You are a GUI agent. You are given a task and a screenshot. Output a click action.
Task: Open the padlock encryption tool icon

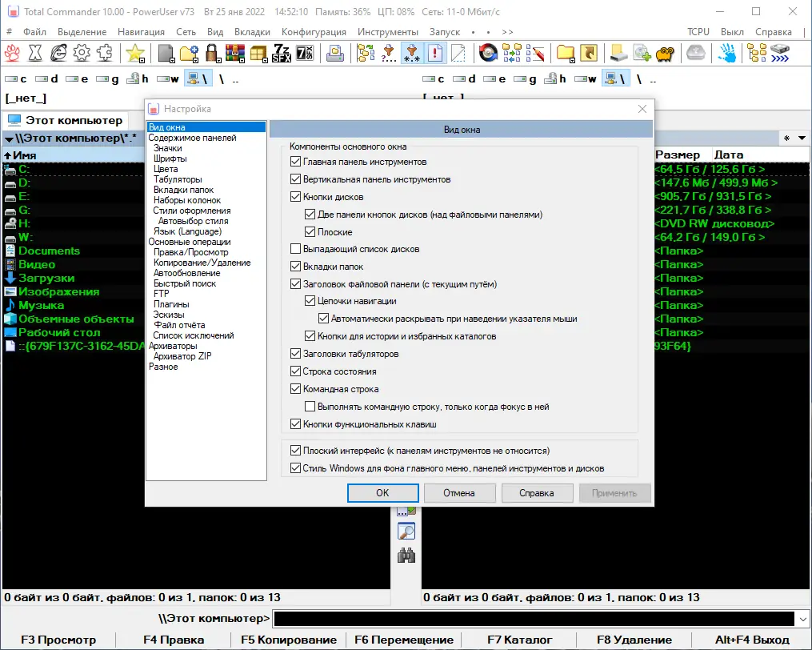(212, 53)
